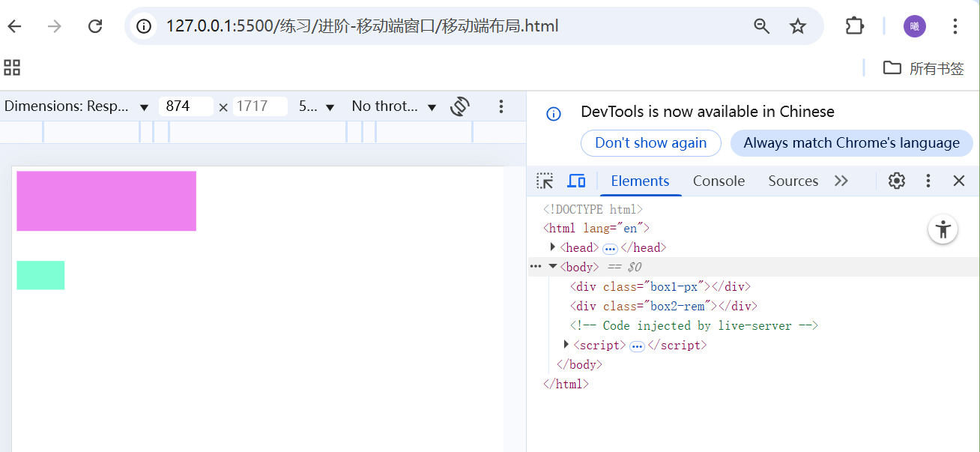
Task: Click the accessibility floating button
Action: (x=943, y=229)
